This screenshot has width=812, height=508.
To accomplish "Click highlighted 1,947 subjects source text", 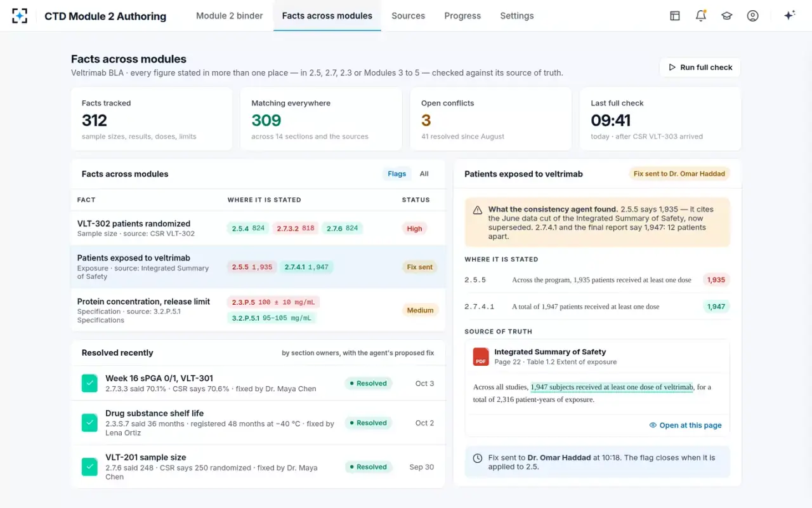I will pos(612,387).
